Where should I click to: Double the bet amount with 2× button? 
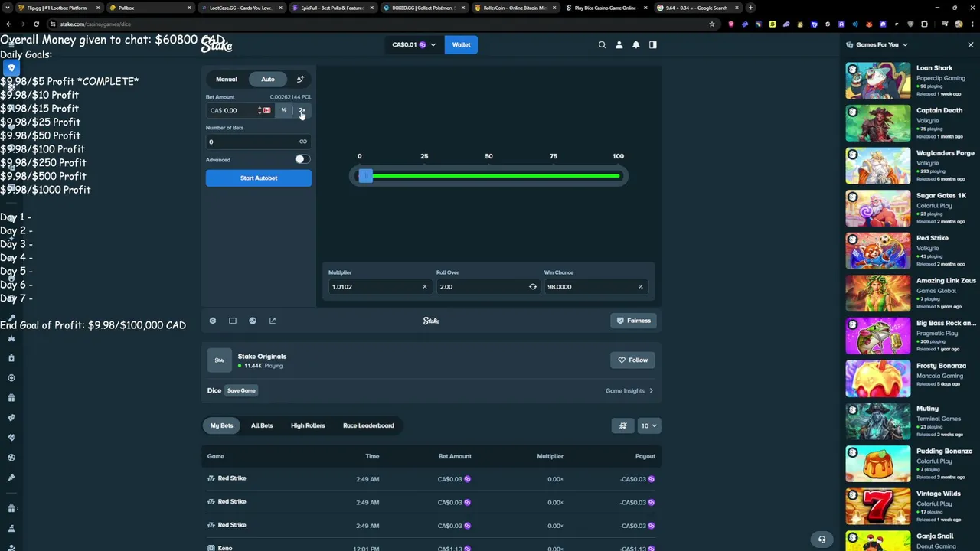click(x=302, y=110)
